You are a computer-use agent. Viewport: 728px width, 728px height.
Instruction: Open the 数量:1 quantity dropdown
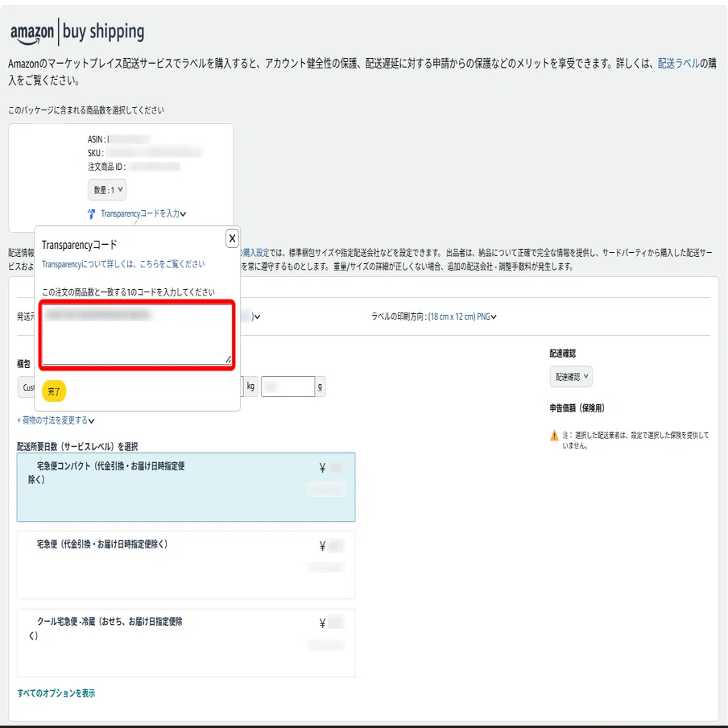pyautogui.click(x=107, y=189)
